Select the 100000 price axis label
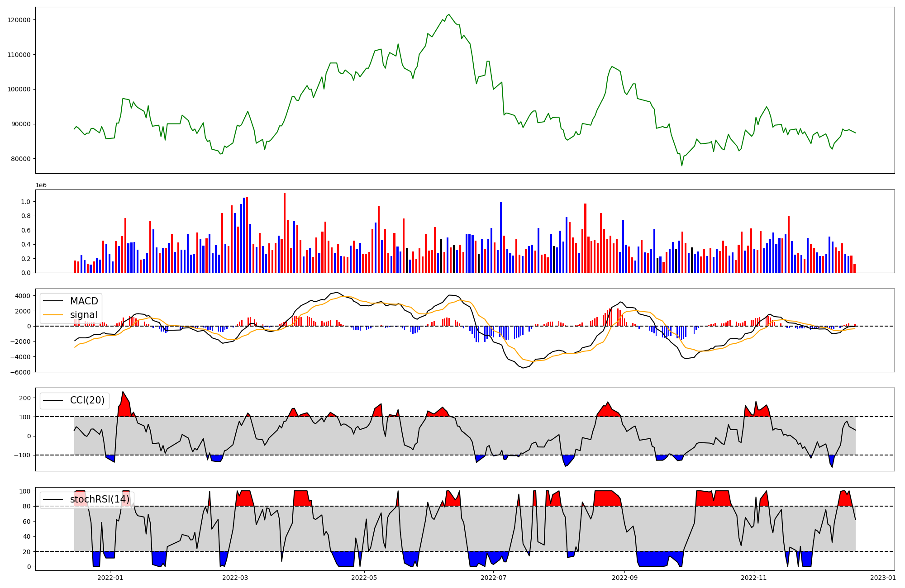 pyautogui.click(x=19, y=90)
